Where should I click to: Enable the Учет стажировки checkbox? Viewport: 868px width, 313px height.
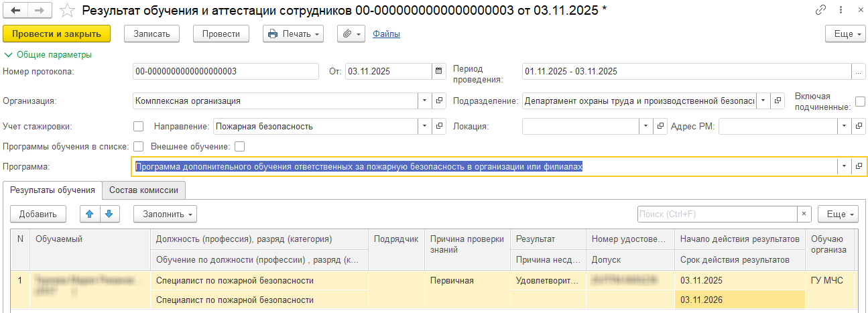[x=139, y=126]
